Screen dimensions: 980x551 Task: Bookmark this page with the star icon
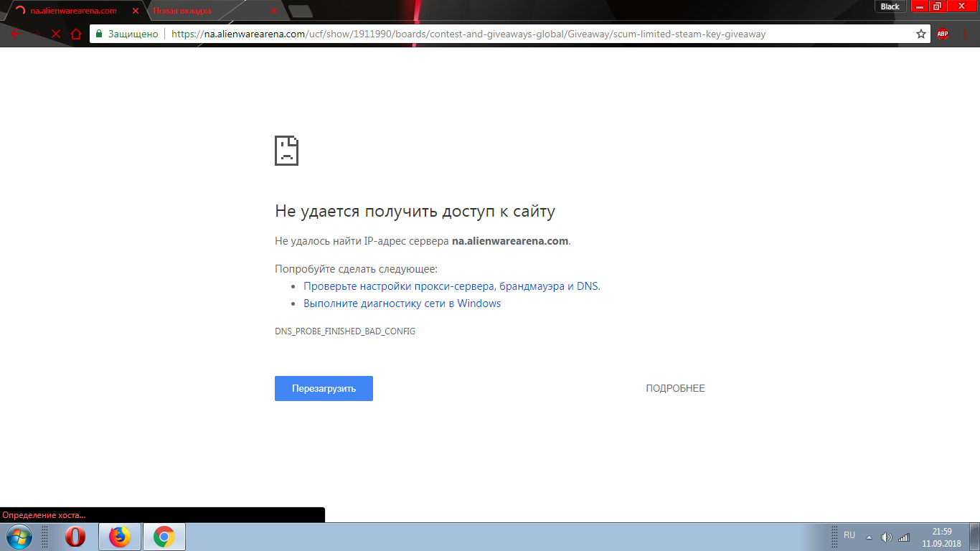pyautogui.click(x=921, y=34)
